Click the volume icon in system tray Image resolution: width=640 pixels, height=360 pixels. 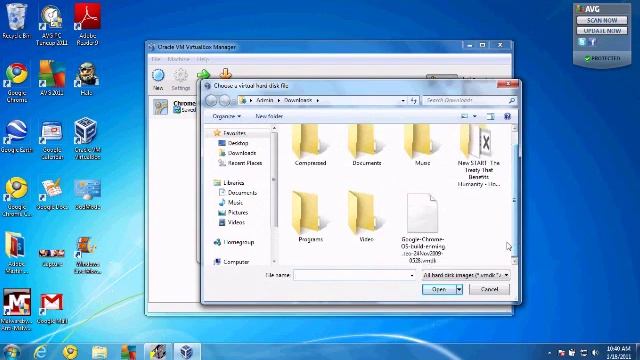click(595, 352)
